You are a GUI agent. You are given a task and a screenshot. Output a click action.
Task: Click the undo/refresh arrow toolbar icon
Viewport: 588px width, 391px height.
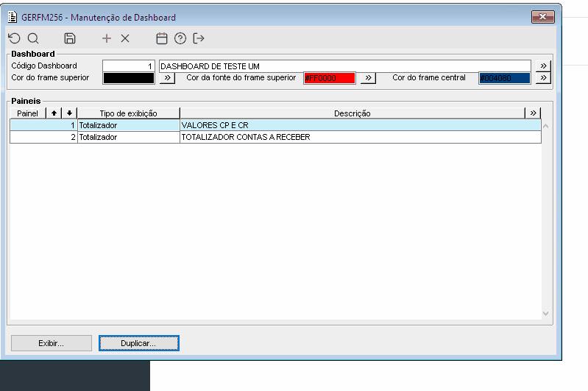[14, 38]
